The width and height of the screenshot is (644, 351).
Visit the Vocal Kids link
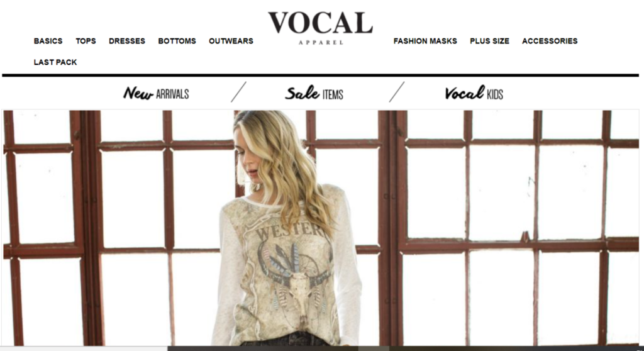pos(474,93)
